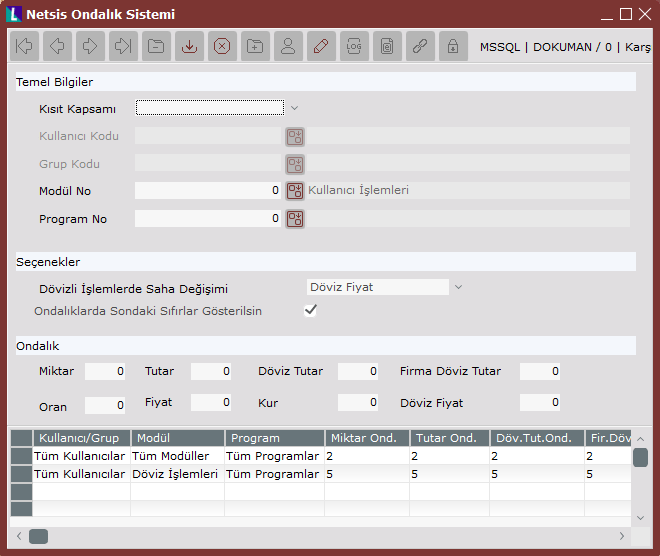The height and width of the screenshot is (556, 660).
Task: Open the user profile toolbar icon
Action: [288, 46]
